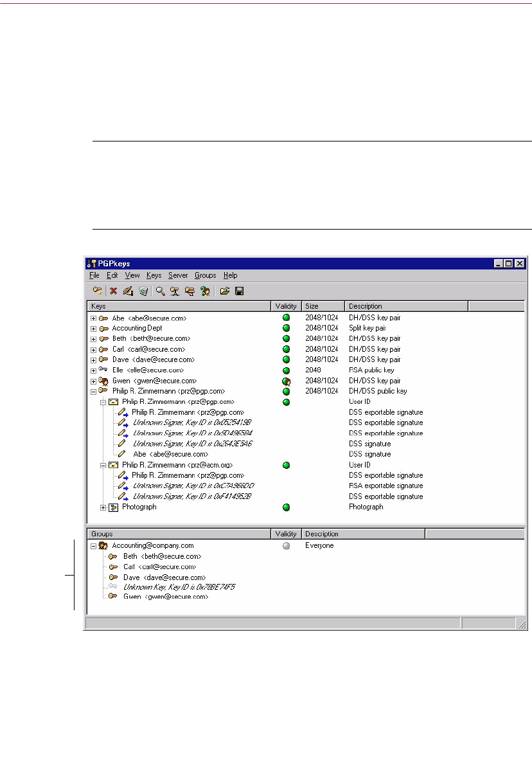Image resolution: width=532 pixels, height=764 pixels.
Task: Open the Server menu
Action: coord(178,275)
